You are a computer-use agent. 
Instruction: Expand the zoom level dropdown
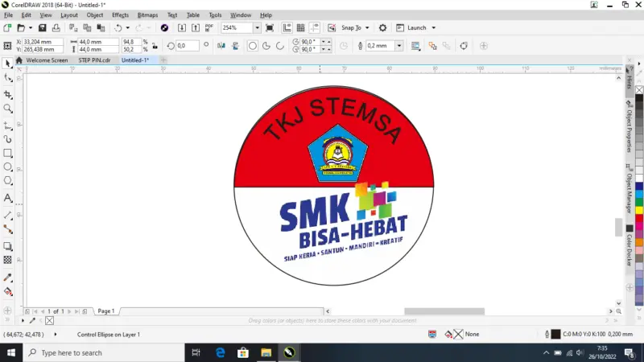point(257,28)
